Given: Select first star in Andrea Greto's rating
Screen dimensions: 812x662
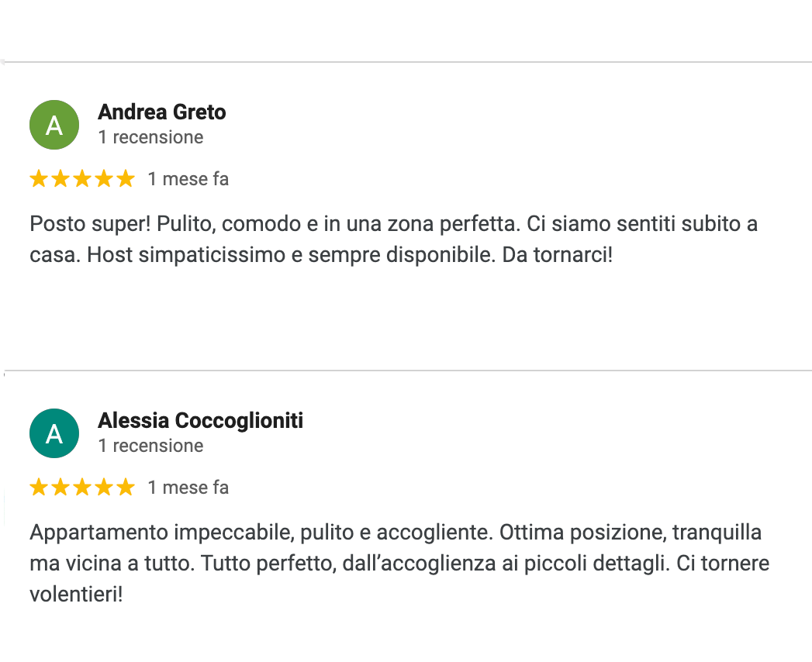Looking at the screenshot, I should [x=38, y=179].
